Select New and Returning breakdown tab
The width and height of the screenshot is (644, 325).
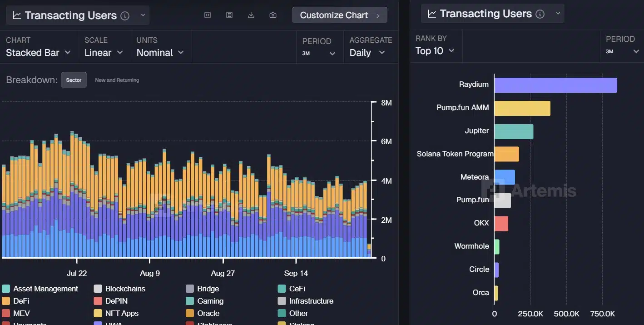[117, 80]
